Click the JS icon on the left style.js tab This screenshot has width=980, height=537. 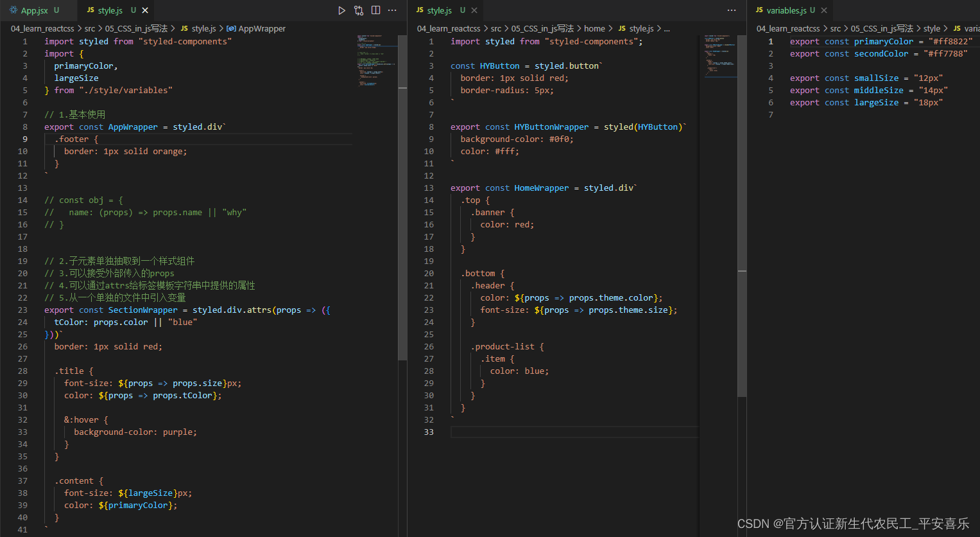click(x=91, y=10)
